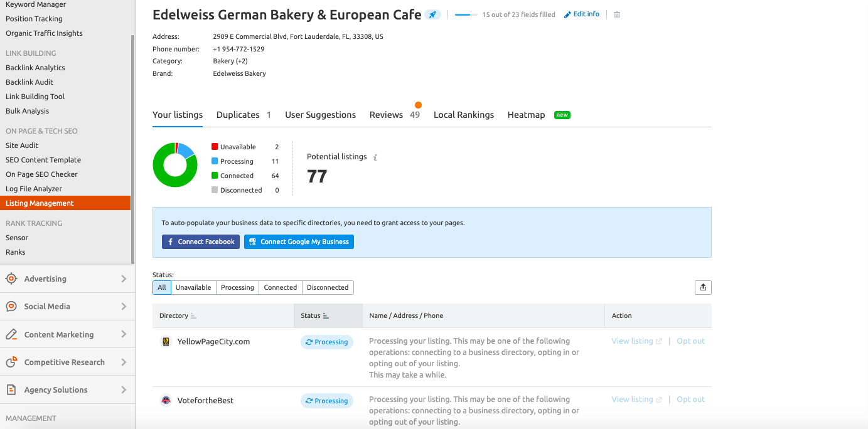Click Opt out for YellowPageCity.com
Viewport: 868px width, 429px height.
(690, 341)
